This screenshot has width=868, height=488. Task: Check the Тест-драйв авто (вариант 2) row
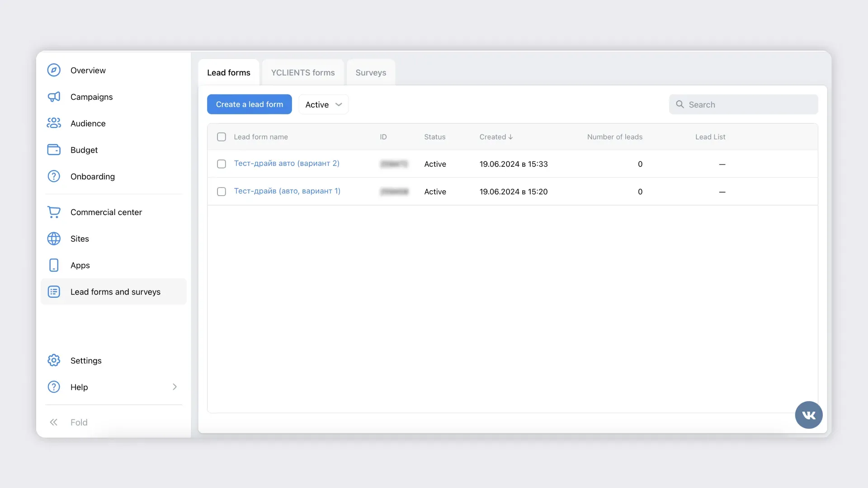coord(222,164)
